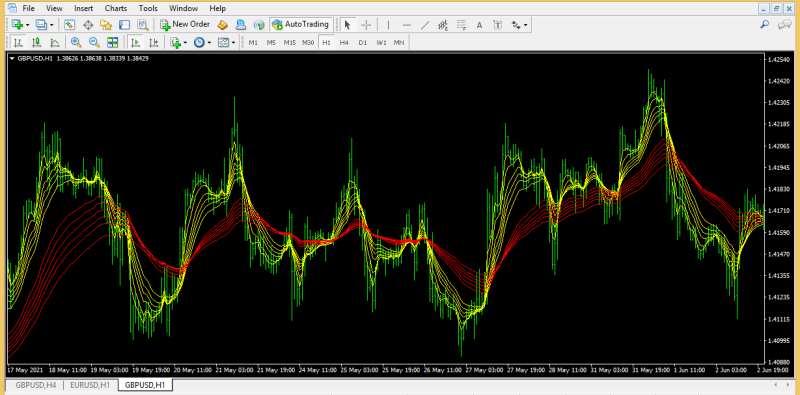
Task: Draw a vertical line tool
Action: coord(388,24)
